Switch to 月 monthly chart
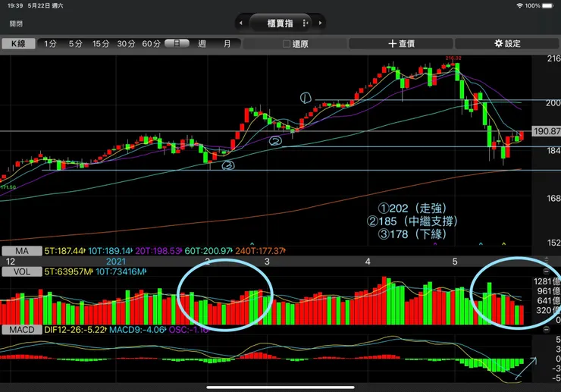Viewport: 561px width, 392px height. pos(227,44)
